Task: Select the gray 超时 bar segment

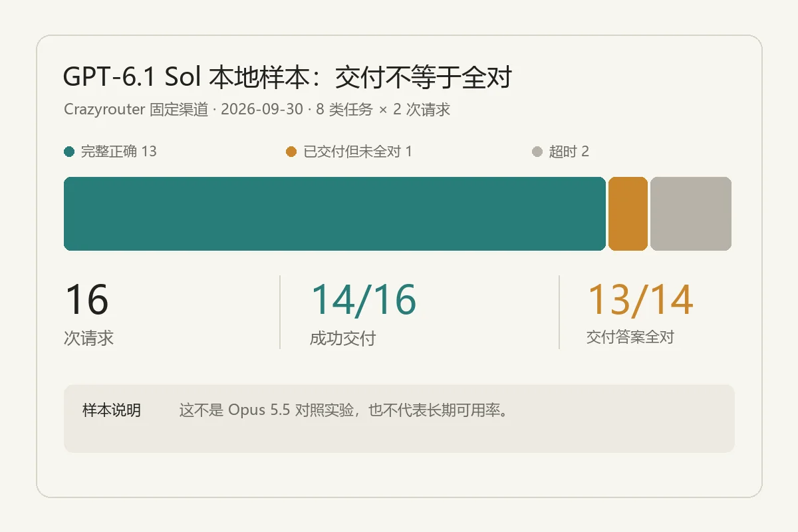Action: click(691, 213)
